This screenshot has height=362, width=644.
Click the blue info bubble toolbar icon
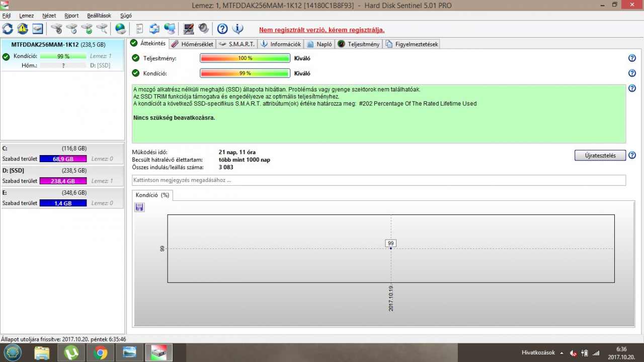[x=237, y=29]
